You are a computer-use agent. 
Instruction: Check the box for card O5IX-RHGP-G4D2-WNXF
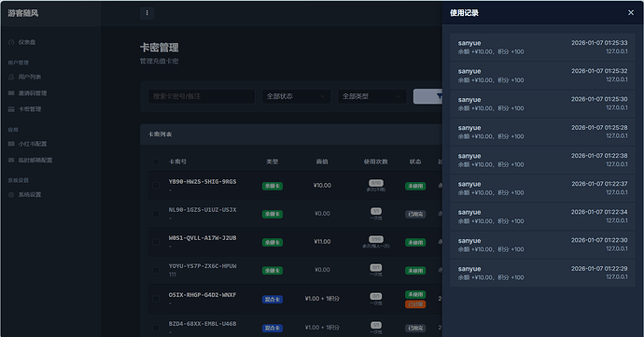(x=156, y=299)
